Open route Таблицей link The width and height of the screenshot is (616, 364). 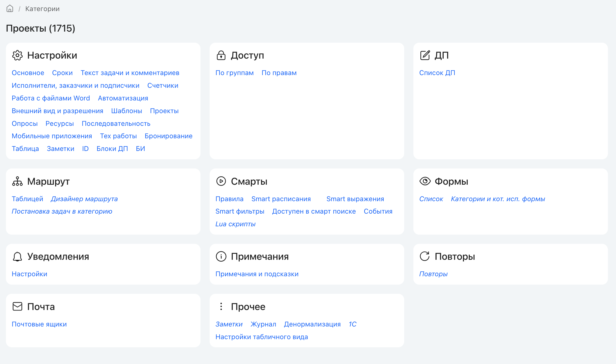(x=28, y=199)
